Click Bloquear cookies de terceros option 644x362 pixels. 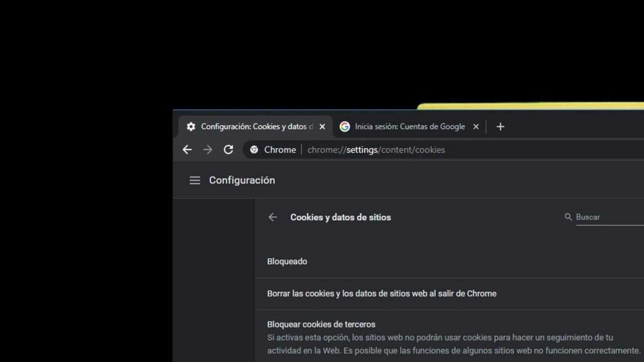pos(321,324)
